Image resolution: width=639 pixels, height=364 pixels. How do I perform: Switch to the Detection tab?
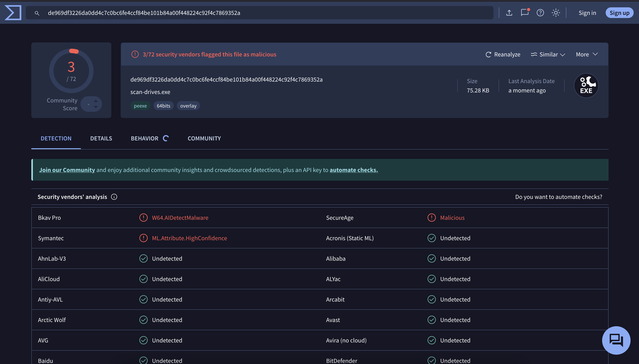pyautogui.click(x=56, y=138)
